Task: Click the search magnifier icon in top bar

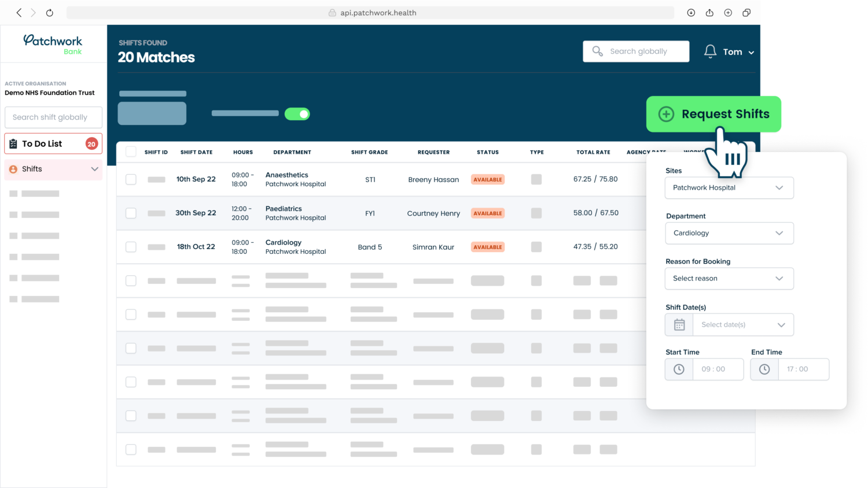Action: point(598,51)
